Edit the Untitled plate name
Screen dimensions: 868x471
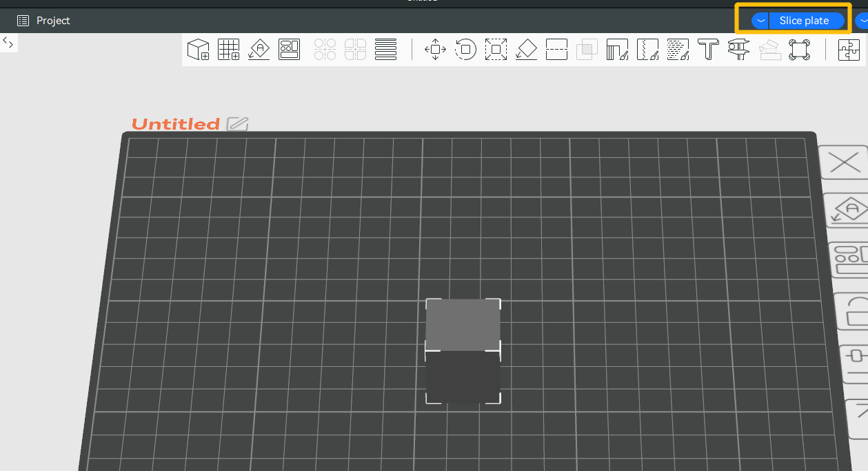(237, 124)
